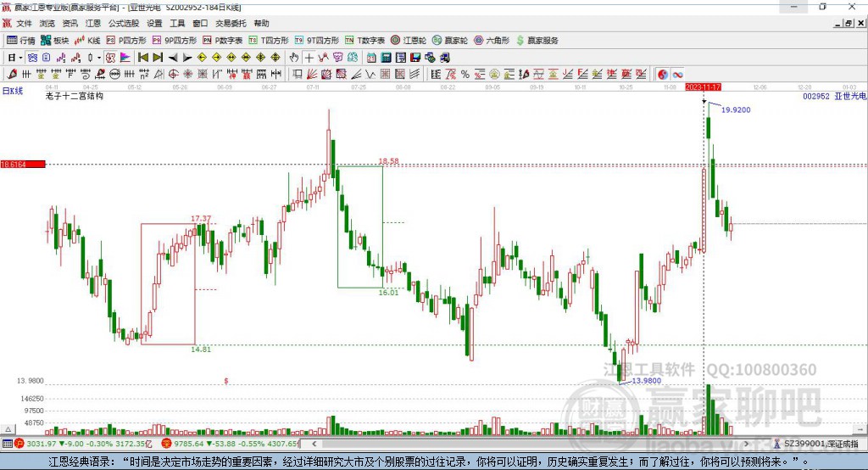
Task: Click the 19.9200 high price label
Action: (x=736, y=109)
